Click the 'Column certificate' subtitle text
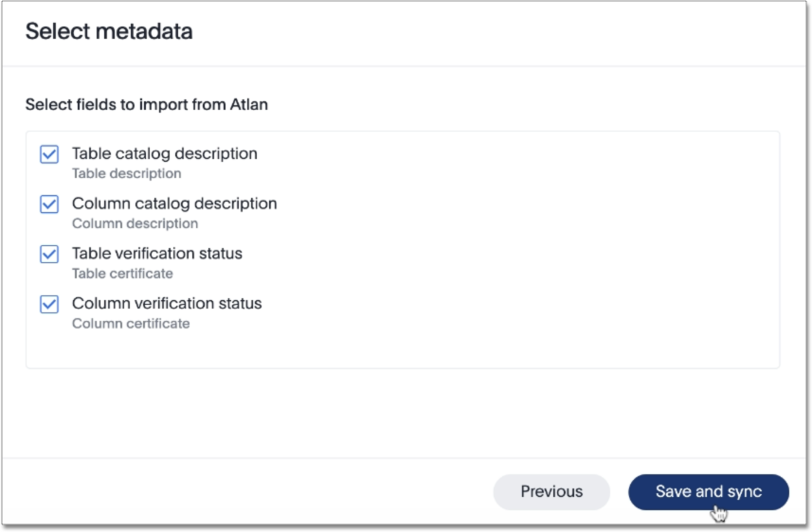Screen dimensions: 812x532 pyautogui.click(x=131, y=324)
